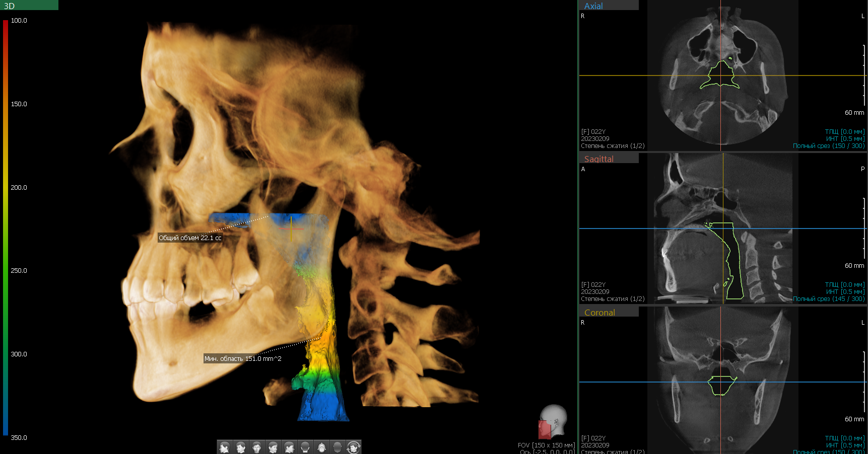This screenshot has height=454, width=868.
Task: Click the total volume 22.1 cc label
Action: coord(190,238)
